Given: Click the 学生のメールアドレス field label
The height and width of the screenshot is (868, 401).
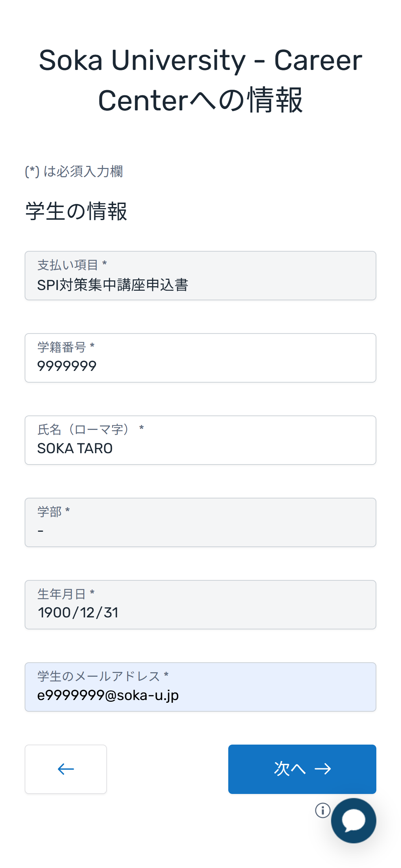Looking at the screenshot, I should point(99,676).
